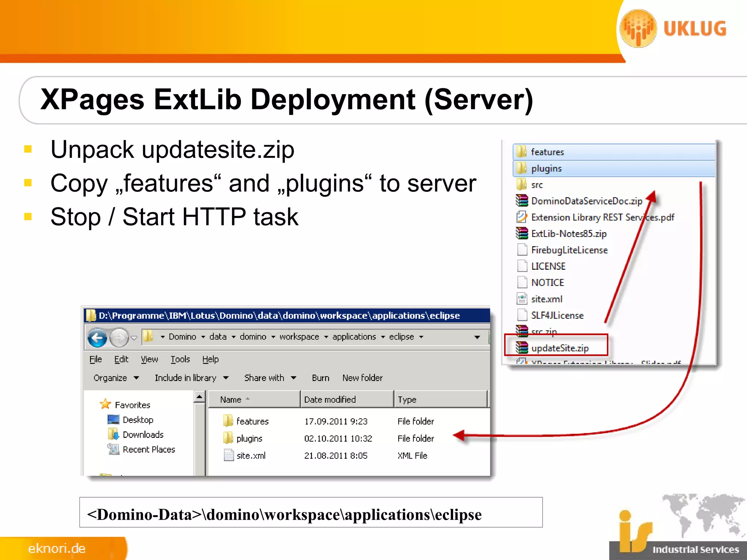Open the recent locations dropdown beside Forward
Screen dimensions: 747x560
point(134,338)
